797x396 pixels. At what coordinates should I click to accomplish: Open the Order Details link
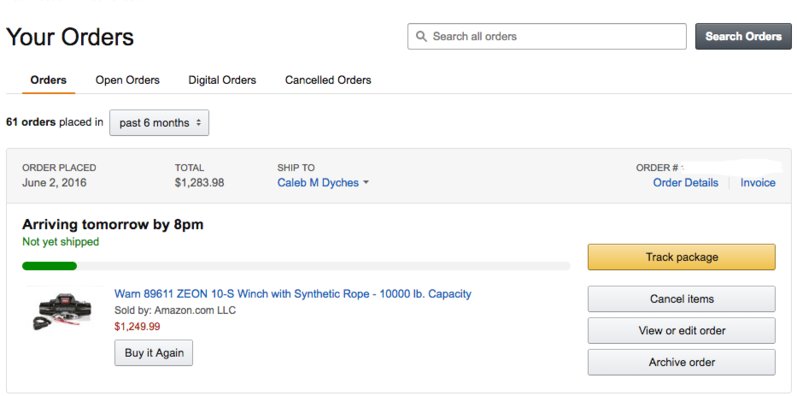coord(686,183)
